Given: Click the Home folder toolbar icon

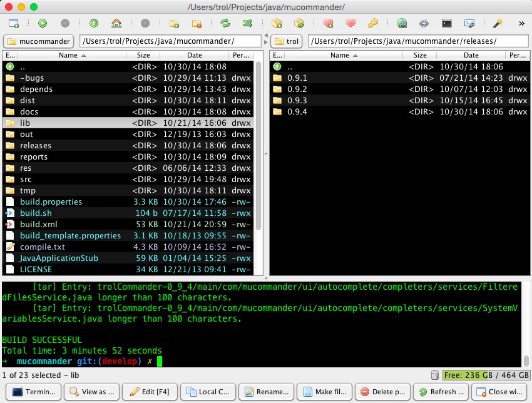Looking at the screenshot, I should coord(116,24).
